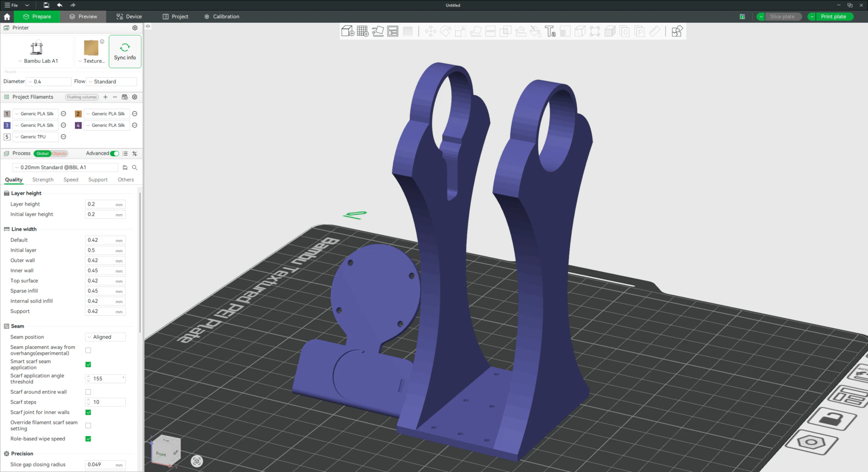Select the Support settings tab
The height and width of the screenshot is (472, 868).
pos(98,180)
